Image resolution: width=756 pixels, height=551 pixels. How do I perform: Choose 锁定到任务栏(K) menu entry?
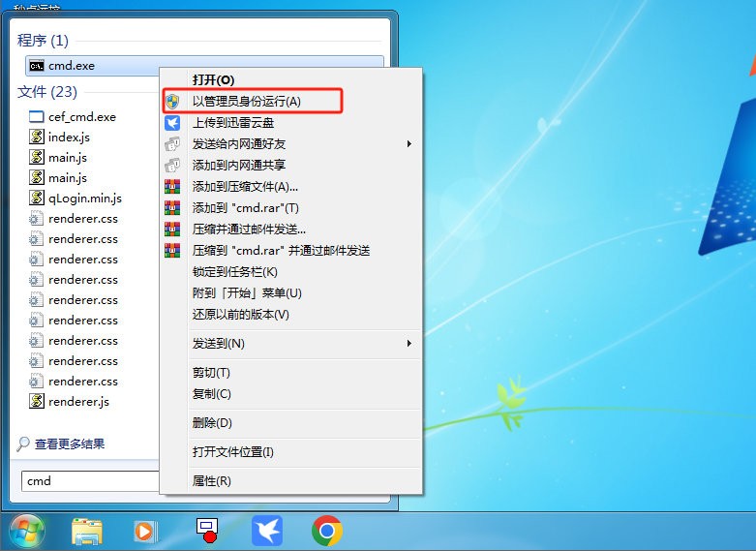pos(234,272)
